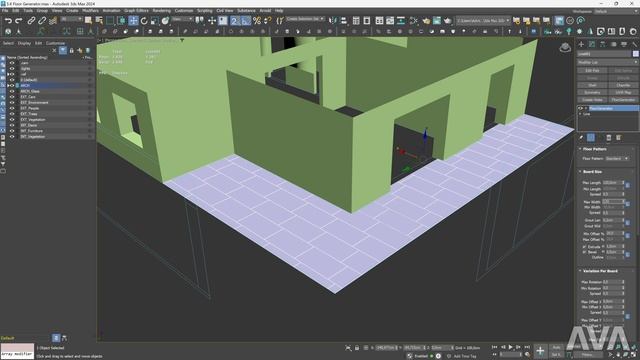640x360 pixels.
Task: Toggle visibility of INT_Furniture layer
Action: pos(12,131)
